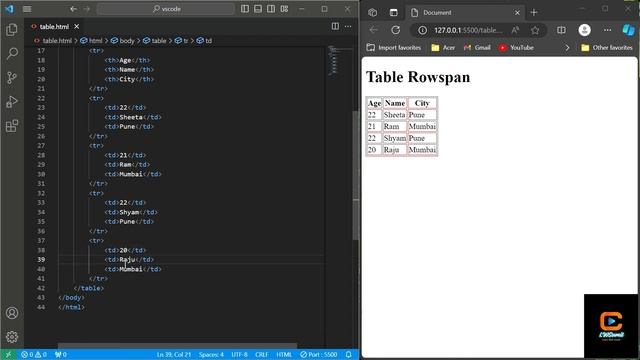View site information icon in address bar
Viewport: 640px width, 360px height.
pos(422,30)
